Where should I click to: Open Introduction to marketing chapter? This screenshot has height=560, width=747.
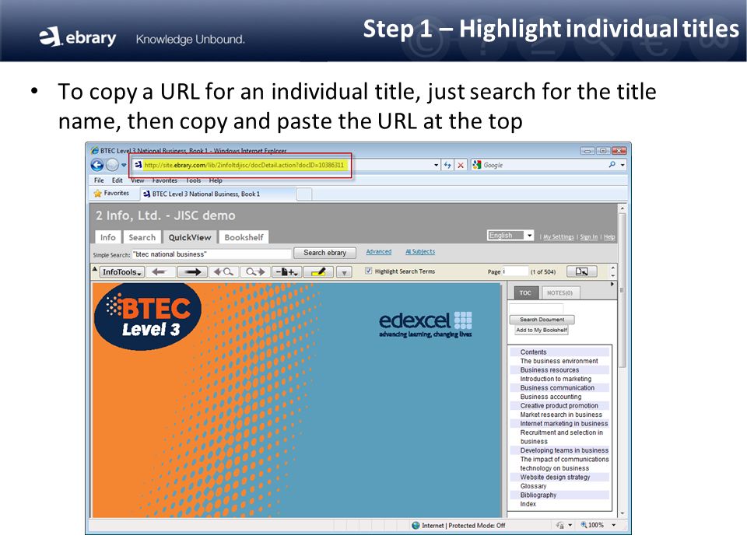(x=556, y=379)
